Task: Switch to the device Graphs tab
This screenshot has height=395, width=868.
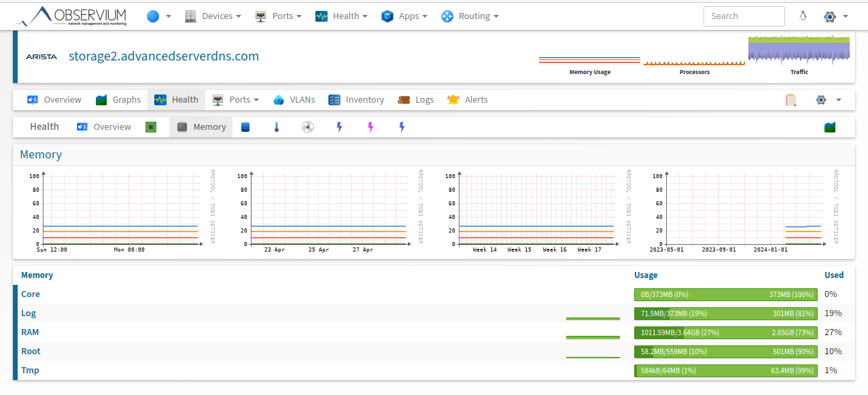Action: [118, 100]
